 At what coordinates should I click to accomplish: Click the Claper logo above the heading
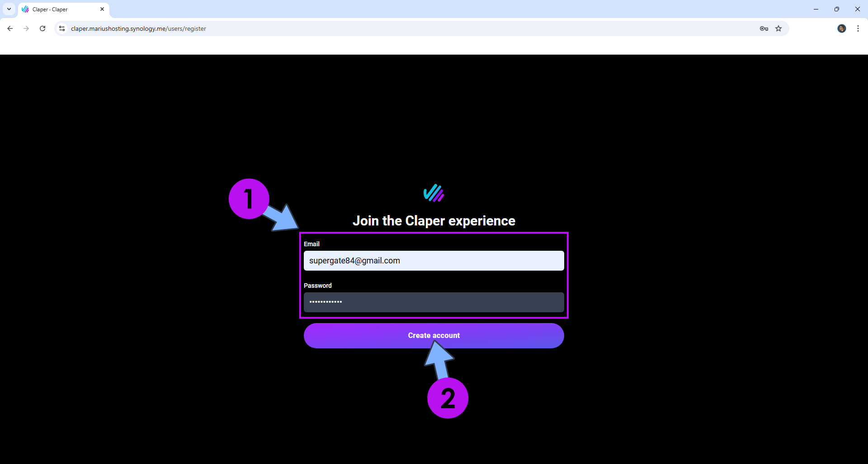(x=434, y=193)
